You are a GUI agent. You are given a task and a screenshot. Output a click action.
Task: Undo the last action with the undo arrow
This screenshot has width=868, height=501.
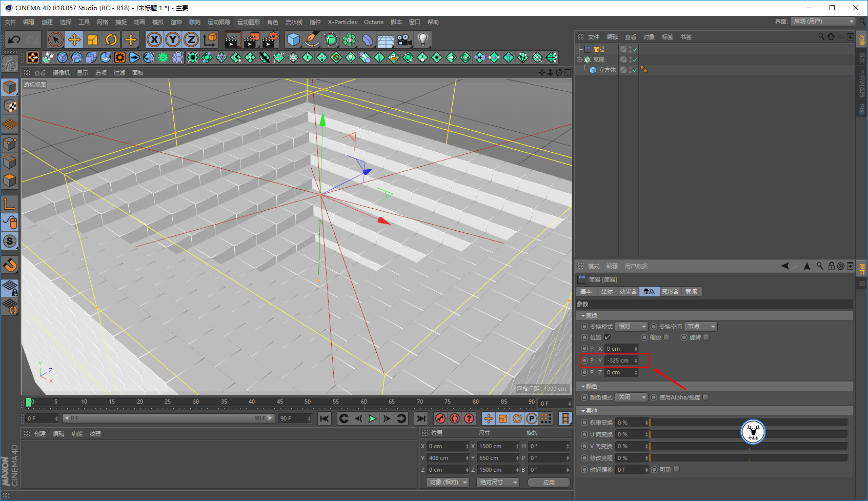tap(14, 39)
